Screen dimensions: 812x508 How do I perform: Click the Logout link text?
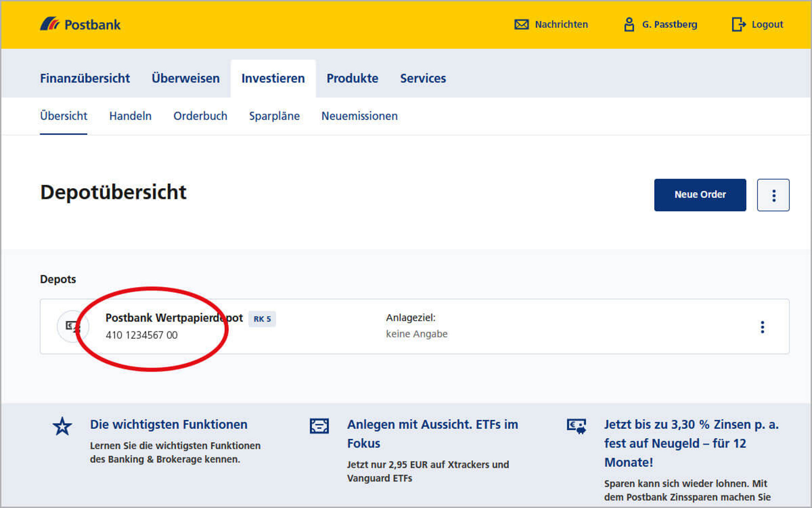pyautogui.click(x=767, y=24)
